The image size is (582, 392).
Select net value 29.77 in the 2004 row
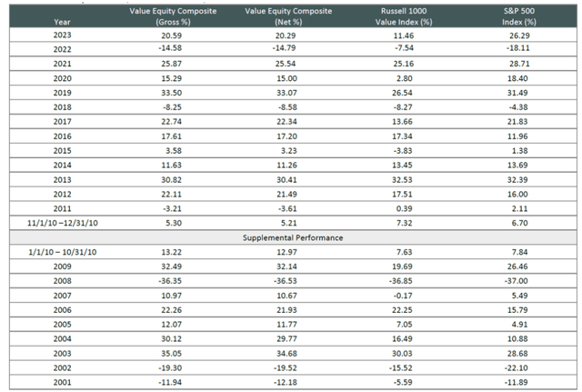pyautogui.click(x=286, y=339)
